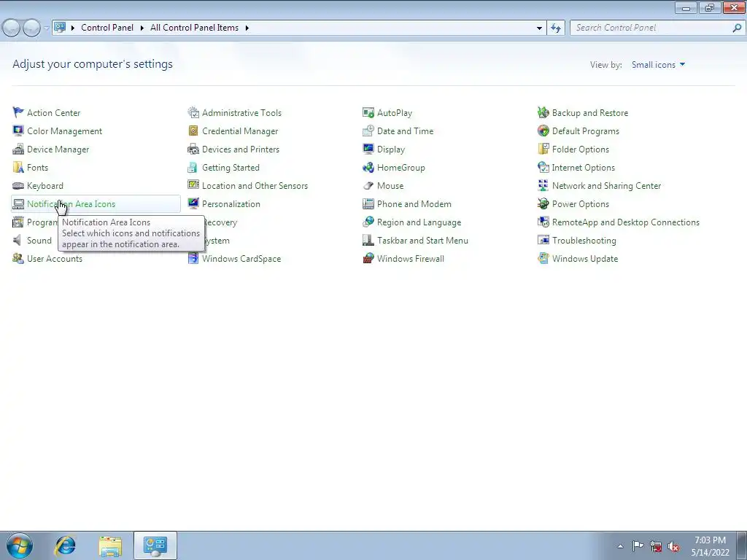This screenshot has height=560, width=747.
Task: Click the Windows Firewall icon
Action: point(368,258)
